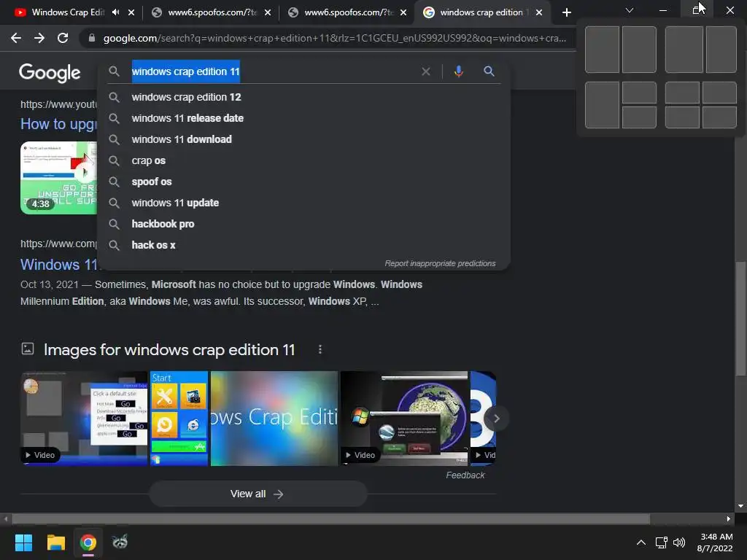Screen dimensions: 747x560
Task: Choose suggestion windows 11 release date
Action: point(303,118)
